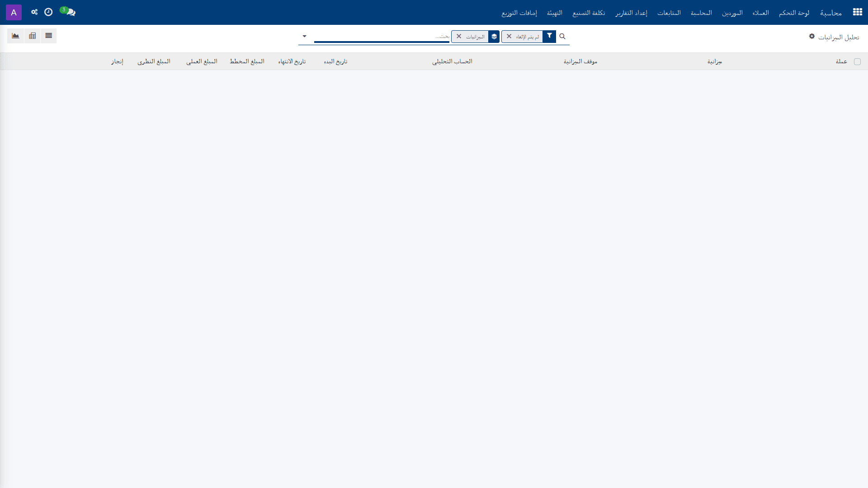
Task: Click the user avatar A
Action: (14, 12)
